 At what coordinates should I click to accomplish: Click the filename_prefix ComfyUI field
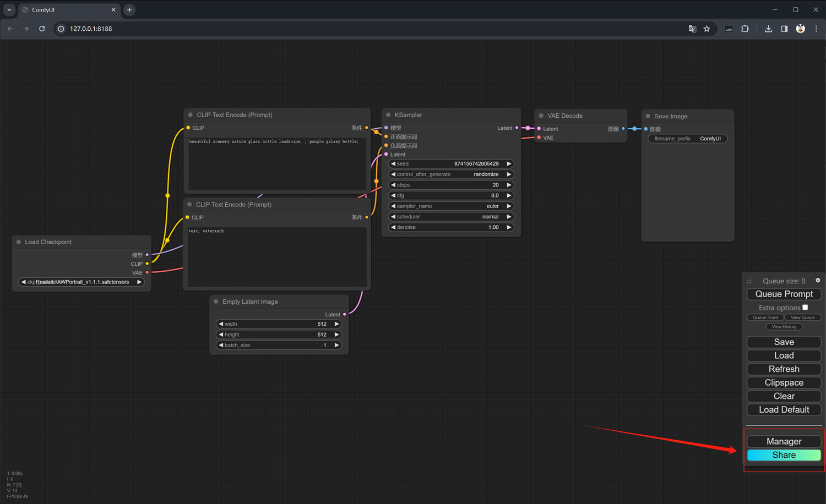point(687,139)
